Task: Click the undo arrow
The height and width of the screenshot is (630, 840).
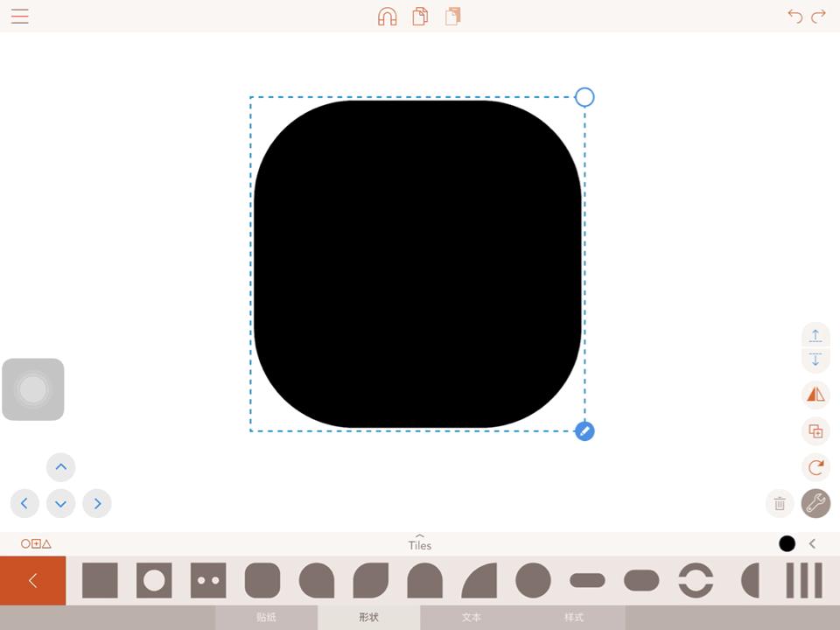Action: (x=795, y=17)
